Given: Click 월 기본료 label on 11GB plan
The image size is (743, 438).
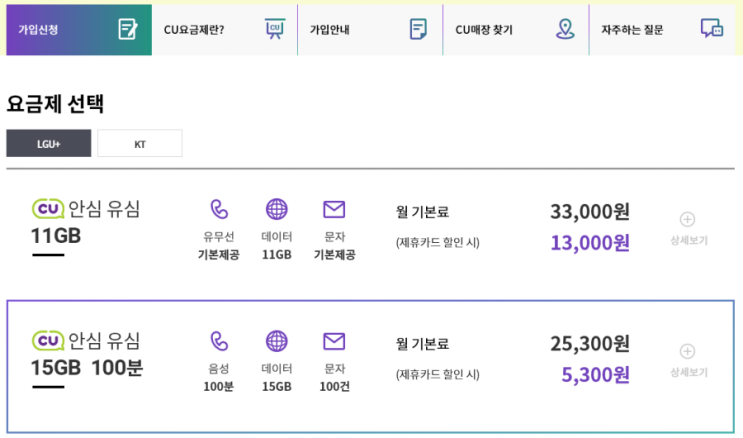Looking at the screenshot, I should click(422, 211).
